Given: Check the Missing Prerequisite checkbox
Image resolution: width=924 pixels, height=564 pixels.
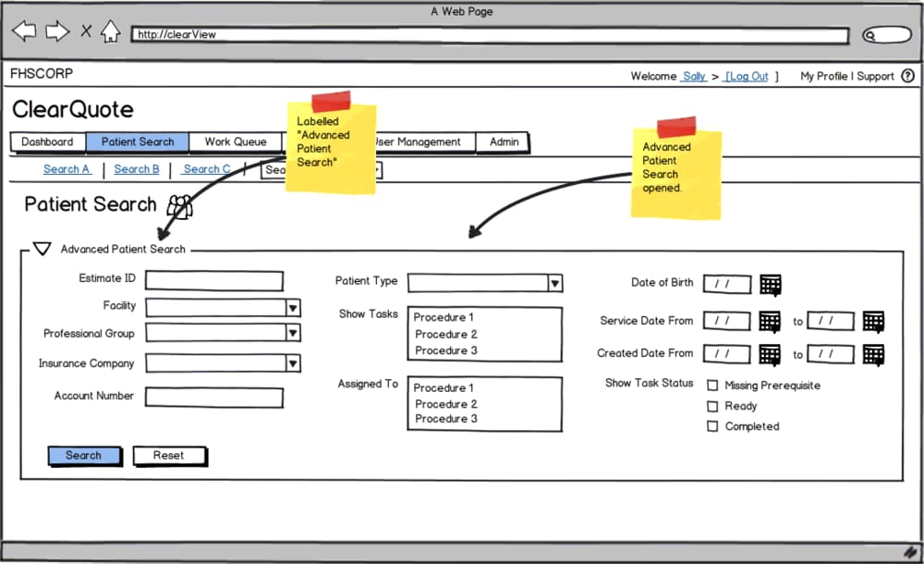Looking at the screenshot, I should [712, 386].
